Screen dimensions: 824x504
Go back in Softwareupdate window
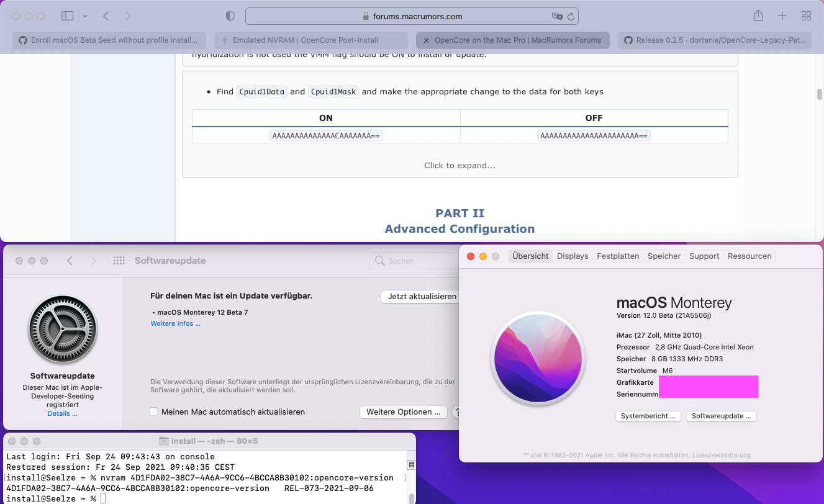tap(70, 261)
